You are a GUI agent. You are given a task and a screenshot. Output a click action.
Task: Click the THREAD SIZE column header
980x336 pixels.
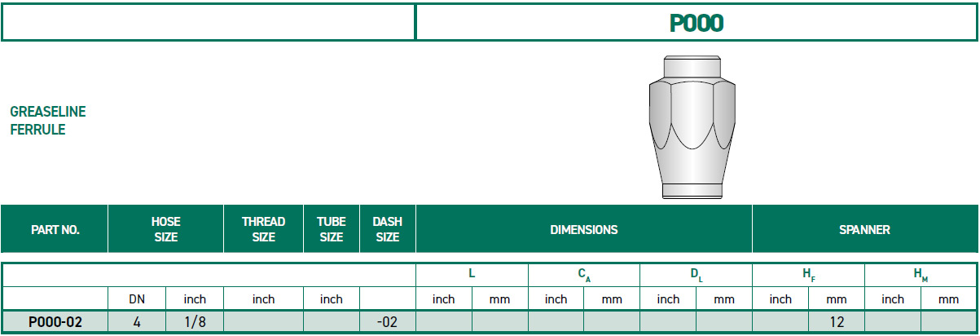tap(263, 229)
